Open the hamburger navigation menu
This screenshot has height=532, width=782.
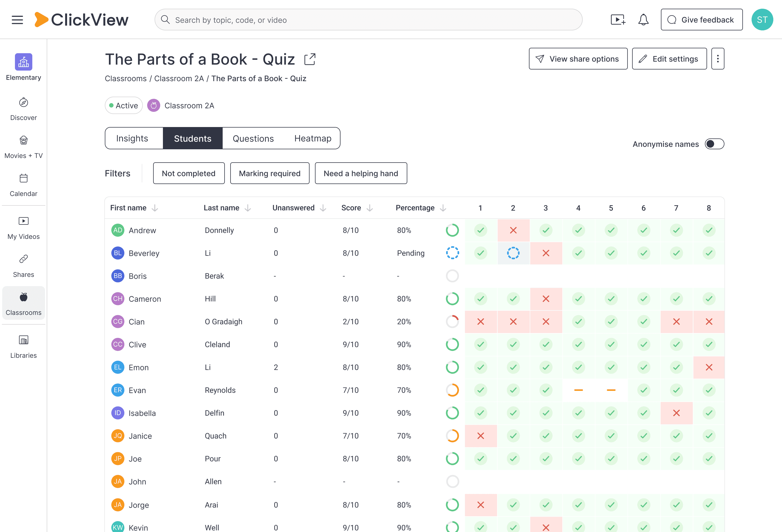click(x=17, y=20)
